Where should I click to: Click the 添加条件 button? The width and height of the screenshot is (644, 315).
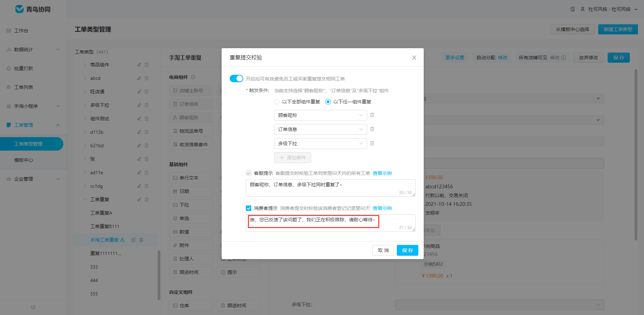point(292,158)
